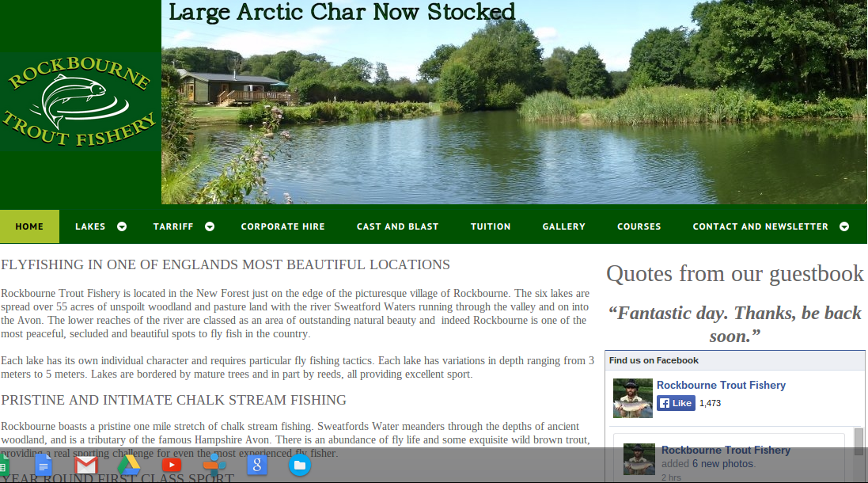
Task: Open Google Drive shelf icon
Action: coord(129,466)
